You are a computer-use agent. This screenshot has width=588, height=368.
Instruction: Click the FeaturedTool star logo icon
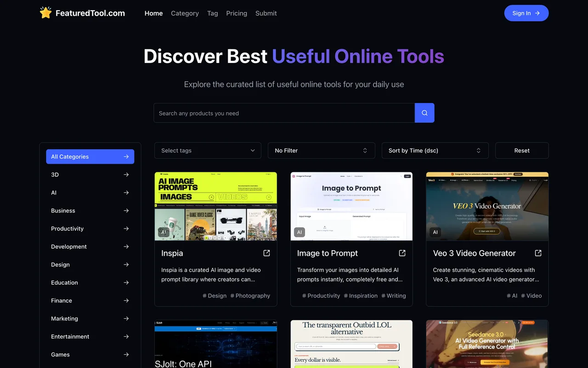pyautogui.click(x=45, y=13)
